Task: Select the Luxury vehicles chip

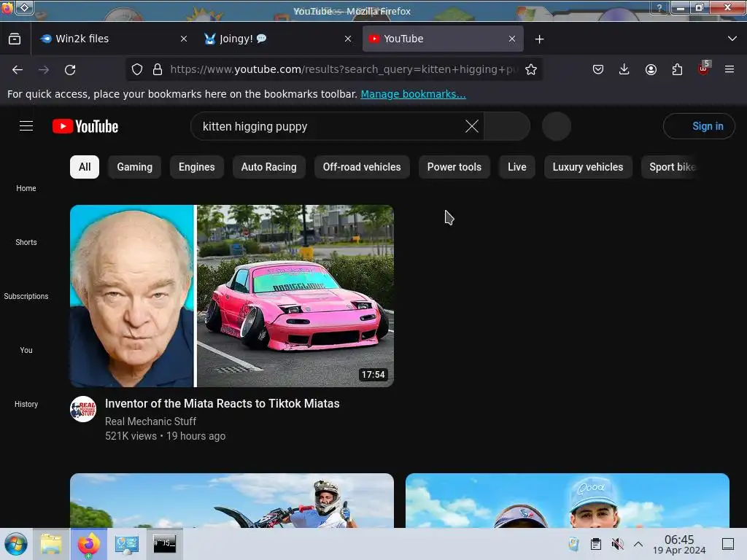Action: point(588,167)
